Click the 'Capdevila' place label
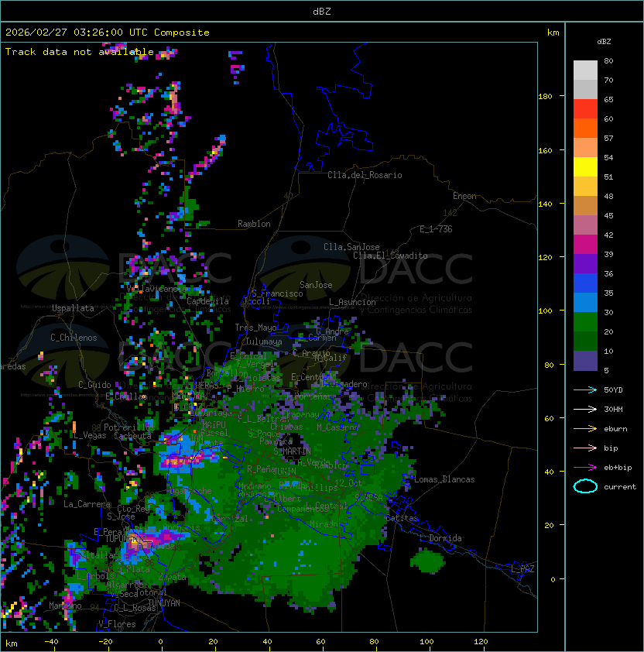Viewport: 644px width, 652px height. [207, 301]
